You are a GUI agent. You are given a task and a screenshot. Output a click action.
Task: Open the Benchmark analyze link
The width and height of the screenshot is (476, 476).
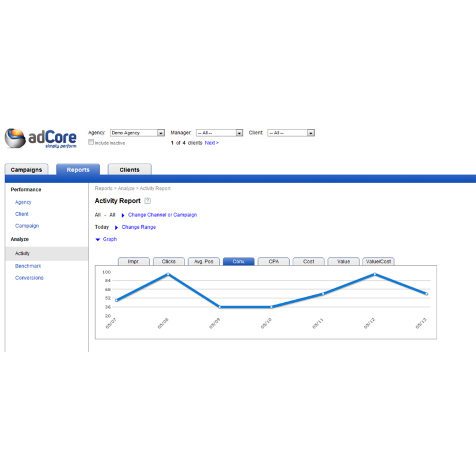[28, 266]
